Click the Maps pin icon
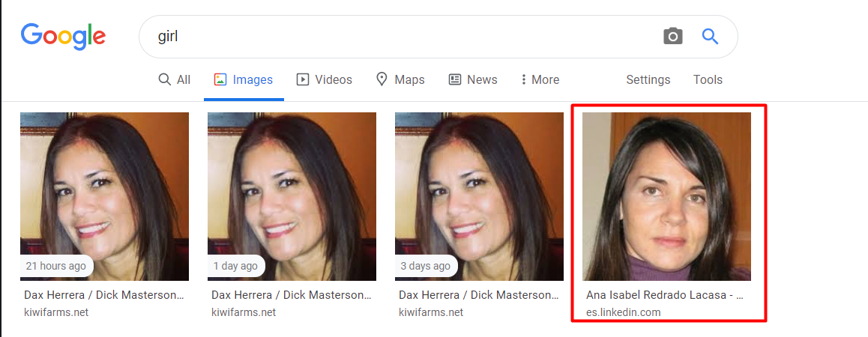 coord(382,79)
